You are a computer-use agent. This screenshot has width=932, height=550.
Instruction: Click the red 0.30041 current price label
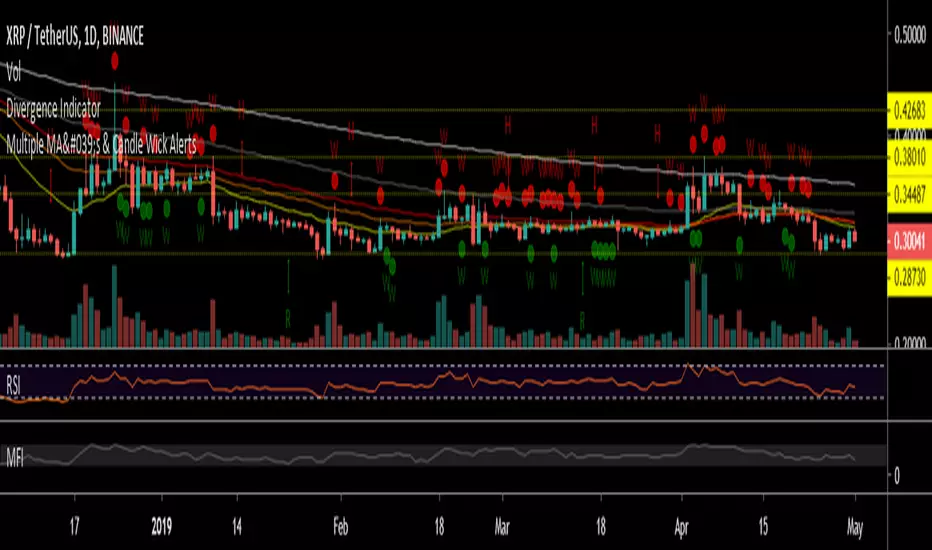909,241
